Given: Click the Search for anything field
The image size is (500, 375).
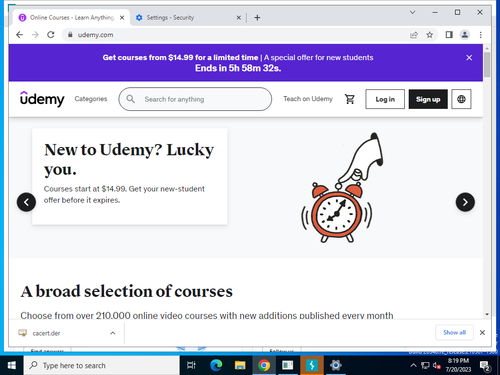Looking at the screenshot, I should 195,99.
